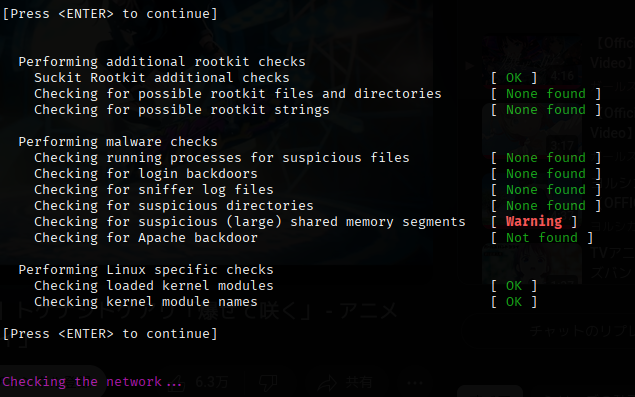Select the 'Performing Linux specific checks' heading
Screen dimensions: 635x397
(x=146, y=270)
